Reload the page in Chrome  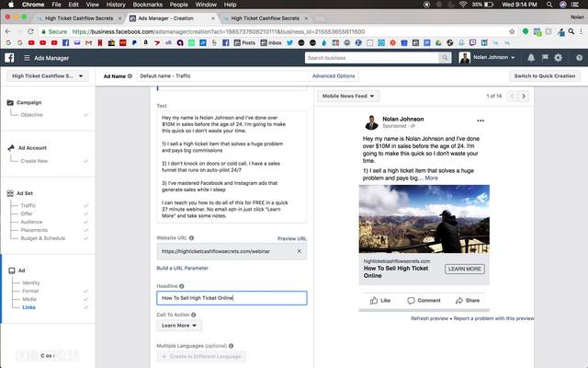pyautogui.click(x=30, y=31)
